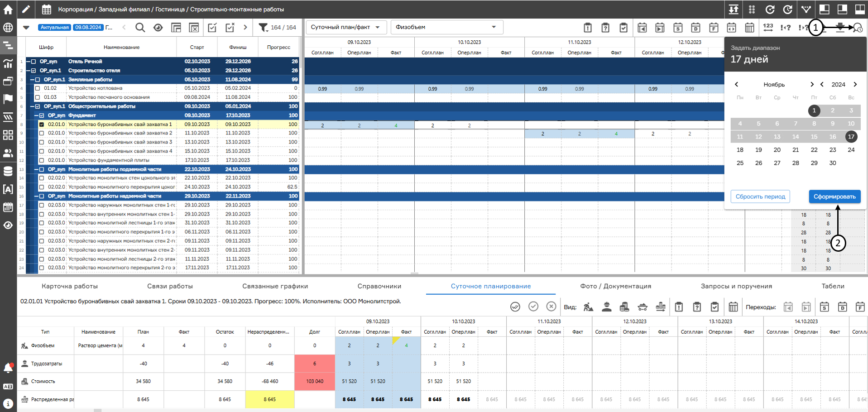Open the Карточка работы tab

click(x=70, y=286)
